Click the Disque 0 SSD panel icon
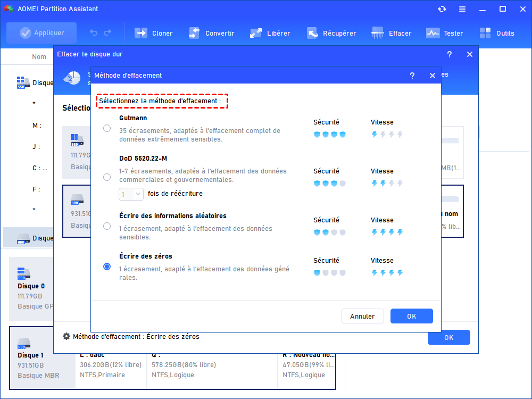The width and height of the screenshot is (532, 399). point(24,273)
